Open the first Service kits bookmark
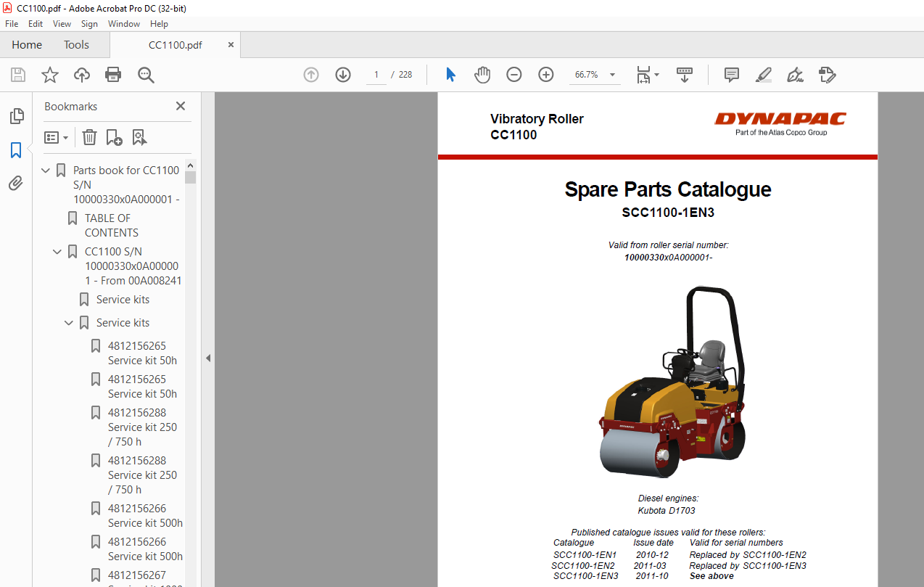Screen dimensions: 924x587 point(123,300)
